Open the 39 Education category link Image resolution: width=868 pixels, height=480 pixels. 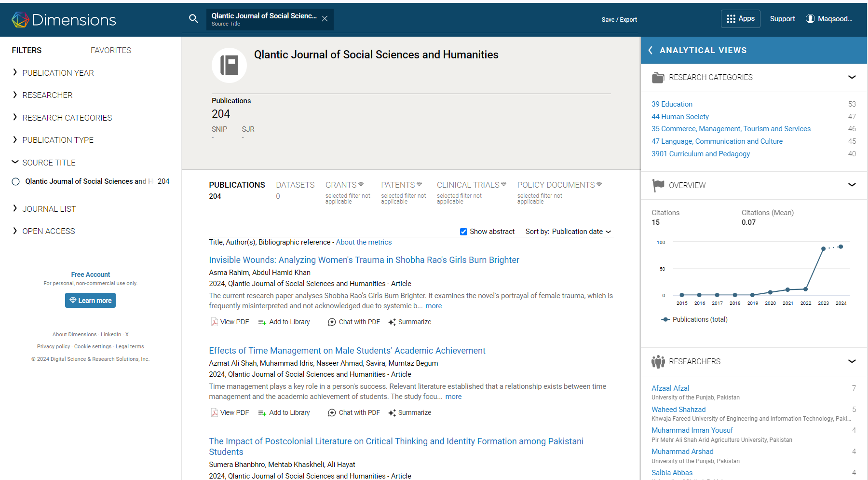672,104
